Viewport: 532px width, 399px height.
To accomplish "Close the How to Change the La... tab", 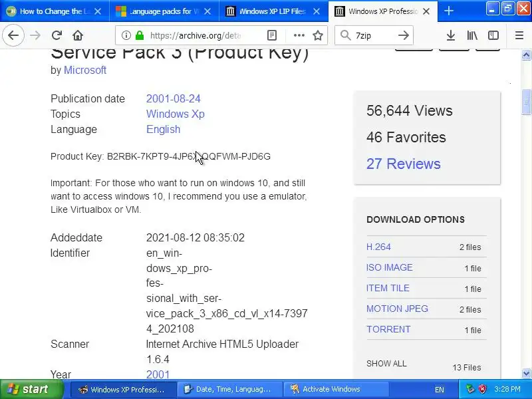I will (98, 11).
